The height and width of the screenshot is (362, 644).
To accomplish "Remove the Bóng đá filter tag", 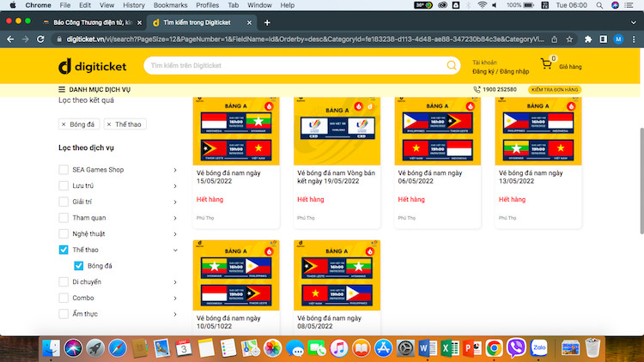I will [x=64, y=124].
